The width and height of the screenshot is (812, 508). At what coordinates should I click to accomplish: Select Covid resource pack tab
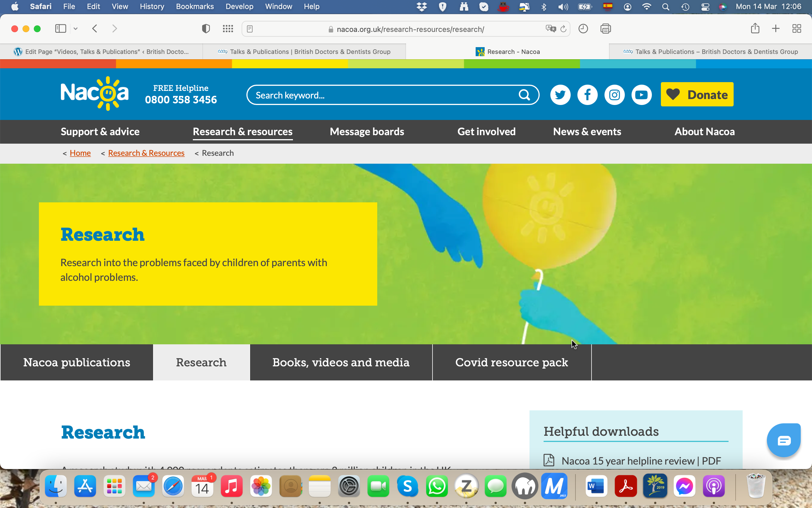[x=512, y=363]
